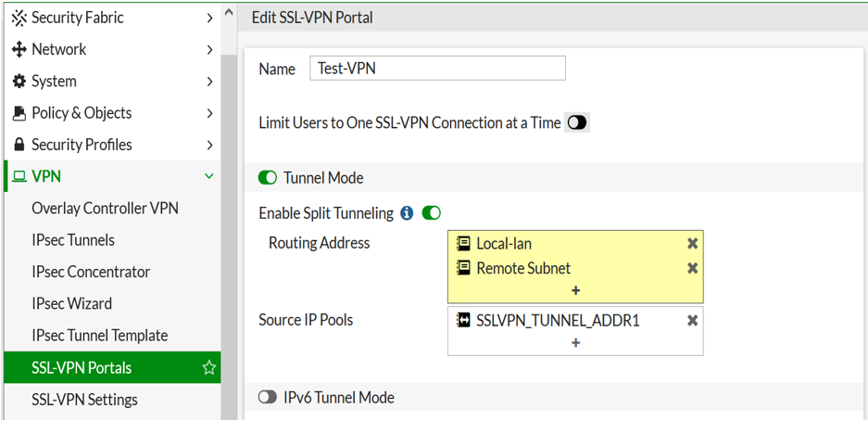The width and height of the screenshot is (868, 421).
Task: Click the Security Fabric icon in sidebar
Action: (19, 18)
